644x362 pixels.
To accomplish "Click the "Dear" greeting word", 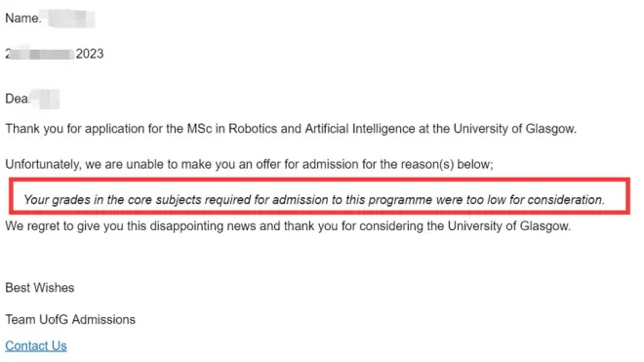I will click(x=17, y=99).
